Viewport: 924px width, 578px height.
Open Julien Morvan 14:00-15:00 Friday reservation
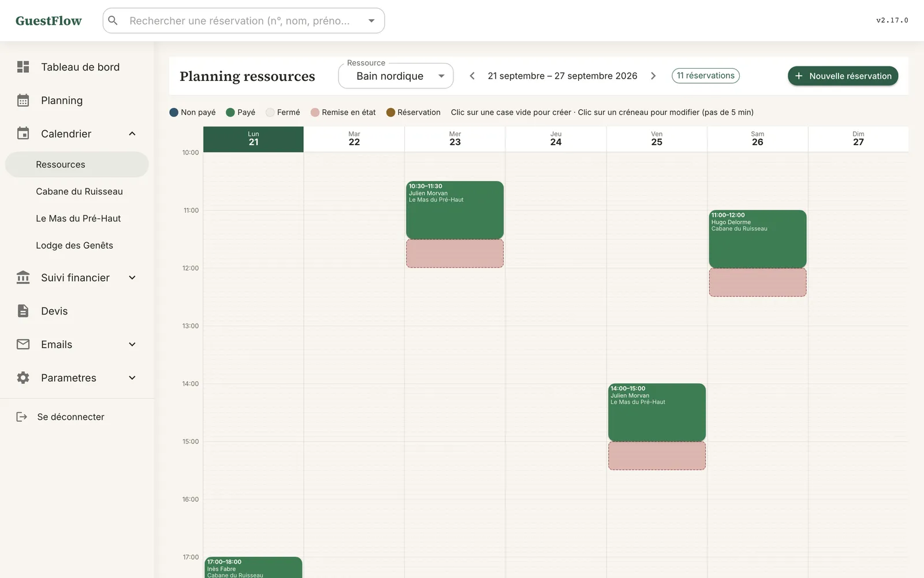click(657, 412)
